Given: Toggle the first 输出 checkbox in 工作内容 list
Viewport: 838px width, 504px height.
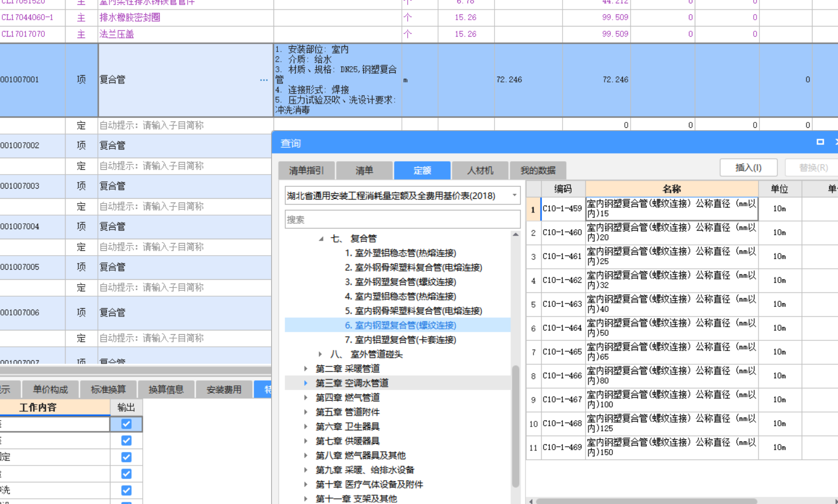Looking at the screenshot, I should pyautogui.click(x=126, y=424).
